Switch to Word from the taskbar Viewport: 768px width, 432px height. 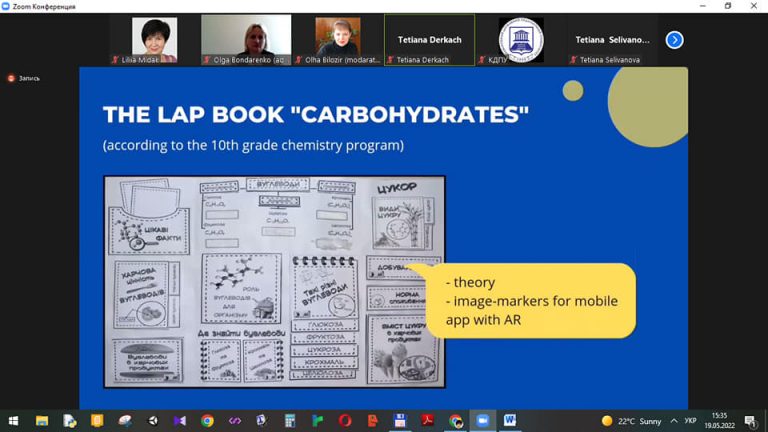[510, 421]
